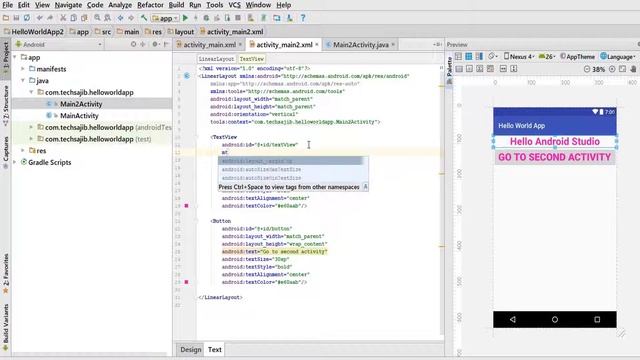Click TextView textColor gutter color swatch
Image resolution: width=640 pixels, height=360 pixels.
187,206
